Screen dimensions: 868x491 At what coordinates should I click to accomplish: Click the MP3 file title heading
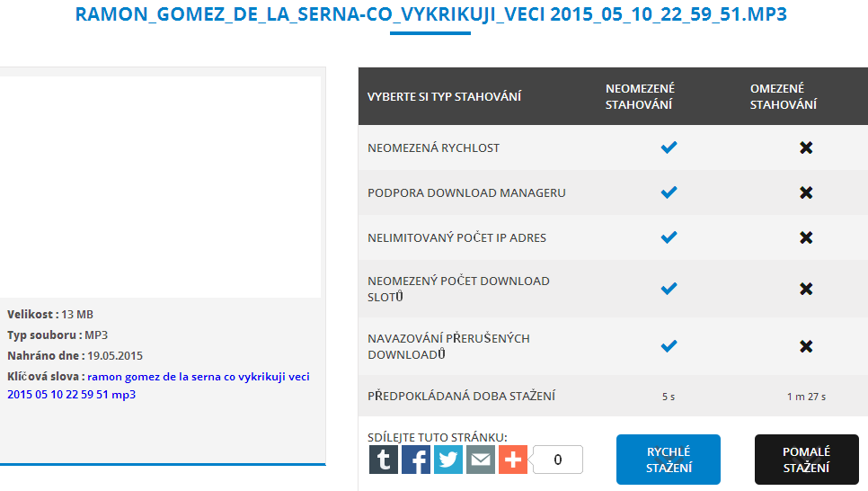click(x=430, y=14)
